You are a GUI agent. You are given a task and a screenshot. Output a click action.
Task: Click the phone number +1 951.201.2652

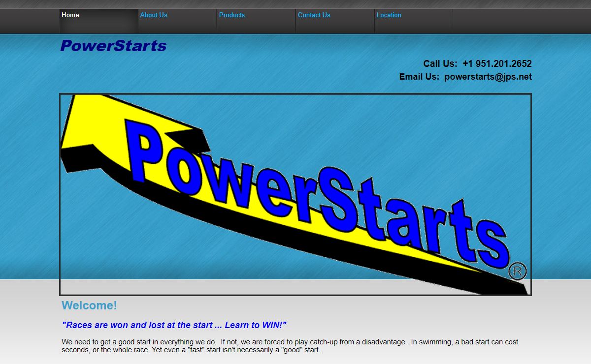(497, 64)
